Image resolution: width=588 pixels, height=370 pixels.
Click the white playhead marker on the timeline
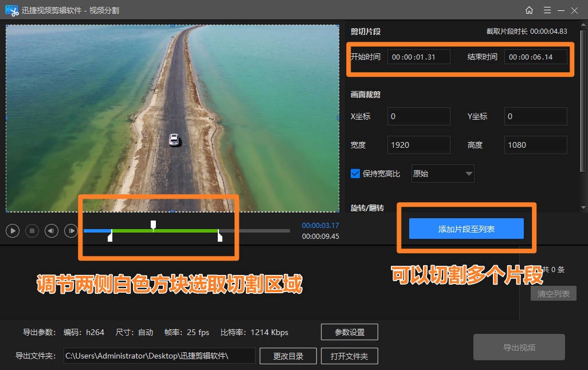coord(154,225)
